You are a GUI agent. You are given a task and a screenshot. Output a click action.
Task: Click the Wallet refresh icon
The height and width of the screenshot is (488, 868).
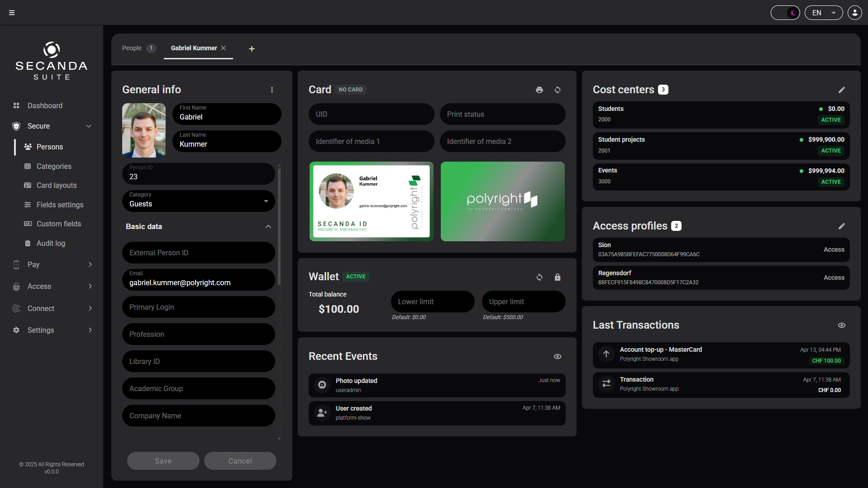tap(539, 277)
